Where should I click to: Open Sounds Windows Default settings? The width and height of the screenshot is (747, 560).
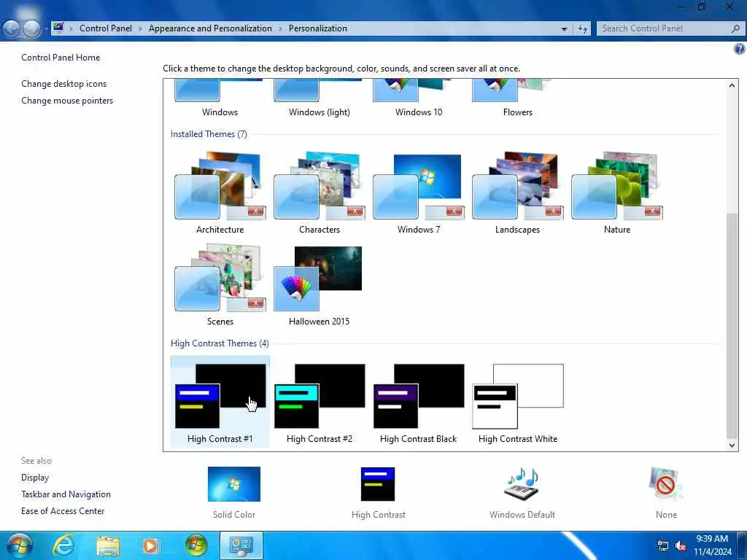(522, 493)
